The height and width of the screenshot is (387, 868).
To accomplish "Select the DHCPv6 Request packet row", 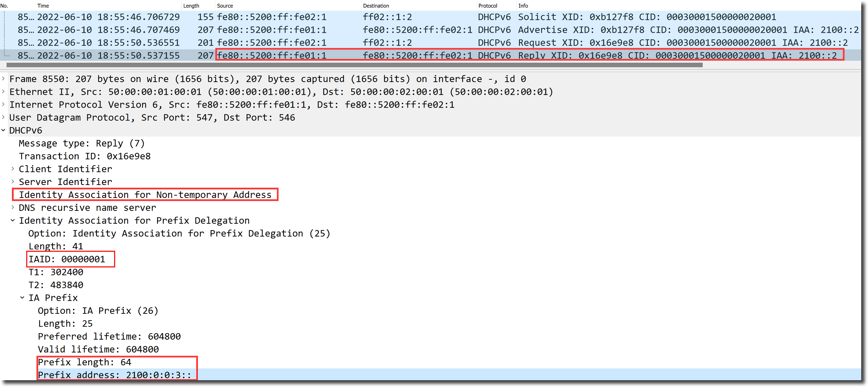I will [409, 43].
